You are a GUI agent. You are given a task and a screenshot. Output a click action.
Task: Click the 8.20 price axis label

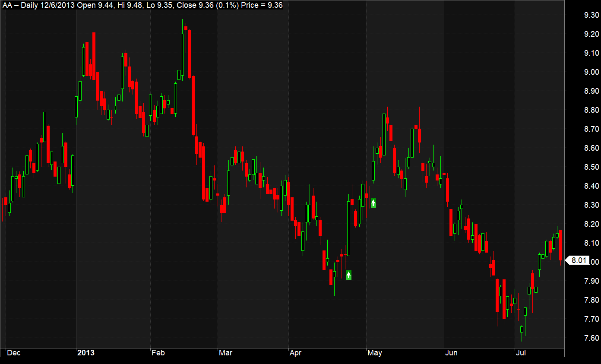[592, 224]
